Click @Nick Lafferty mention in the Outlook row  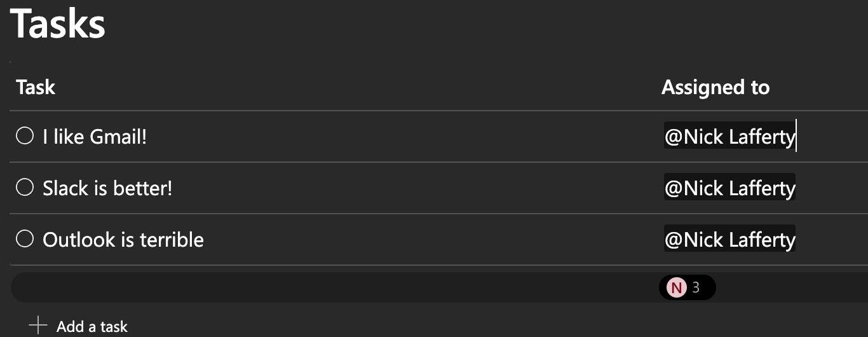[730, 240]
